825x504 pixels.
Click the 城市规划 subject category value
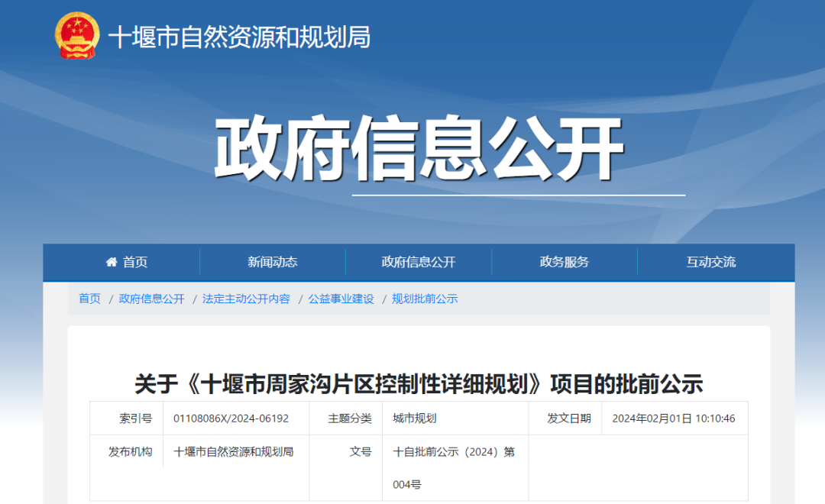click(x=415, y=418)
